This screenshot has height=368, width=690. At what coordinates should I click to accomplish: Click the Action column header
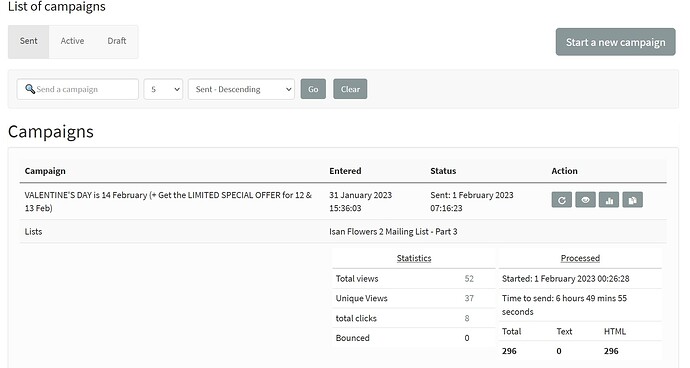pyautogui.click(x=565, y=171)
